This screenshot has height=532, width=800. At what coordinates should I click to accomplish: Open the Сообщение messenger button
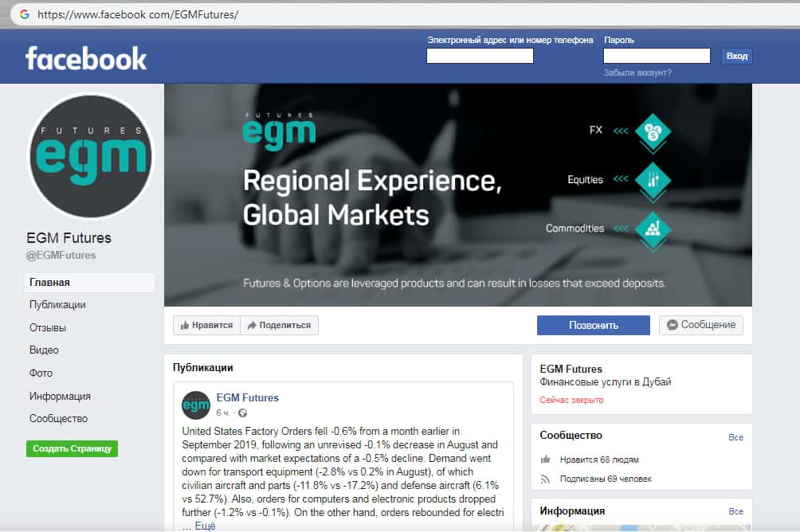coord(701,325)
